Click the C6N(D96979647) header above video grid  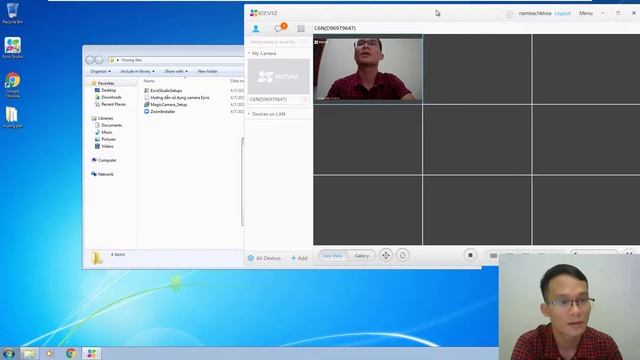tap(335, 28)
